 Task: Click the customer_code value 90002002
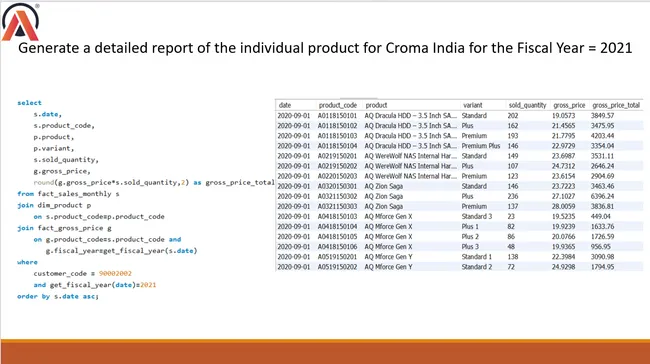[115, 274]
